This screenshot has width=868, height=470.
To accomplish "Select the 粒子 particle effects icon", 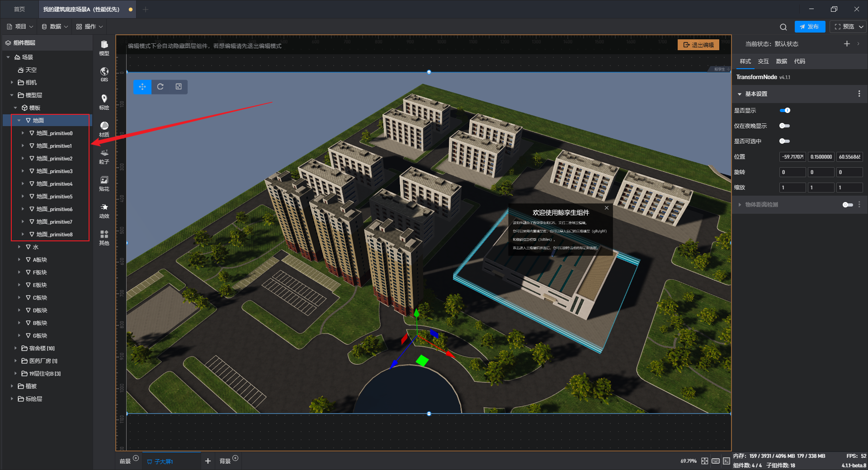I will coord(104,155).
